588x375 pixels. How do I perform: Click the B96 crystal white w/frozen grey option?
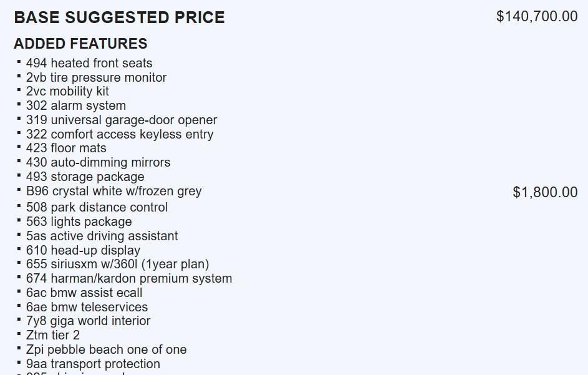tap(114, 191)
